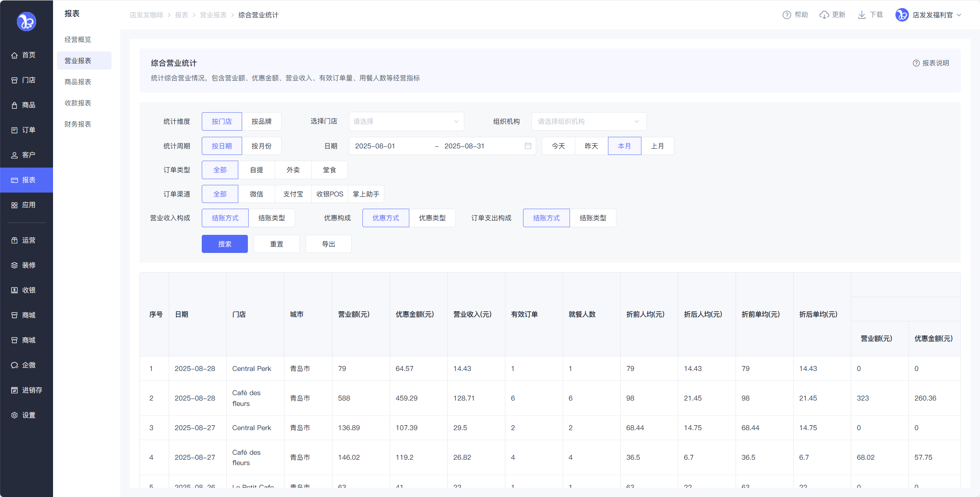Select the 报表 report icon
This screenshot has height=497, width=980.
click(15, 180)
